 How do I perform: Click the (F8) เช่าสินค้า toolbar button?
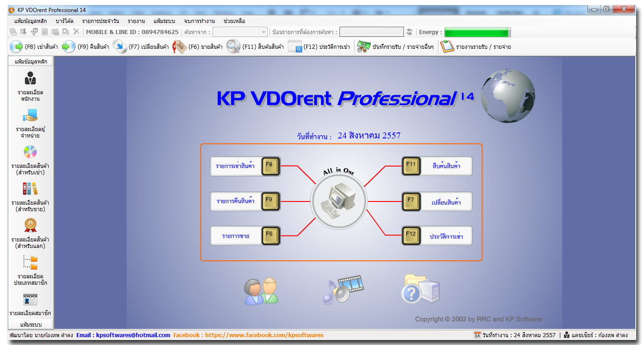click(x=34, y=46)
